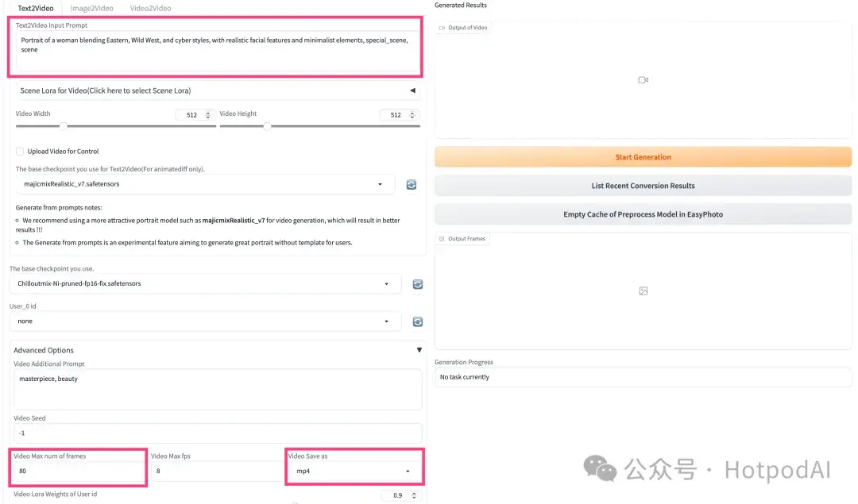The width and height of the screenshot is (858, 504).
Task: Click List Recent Conversion Results button
Action: 643,186
